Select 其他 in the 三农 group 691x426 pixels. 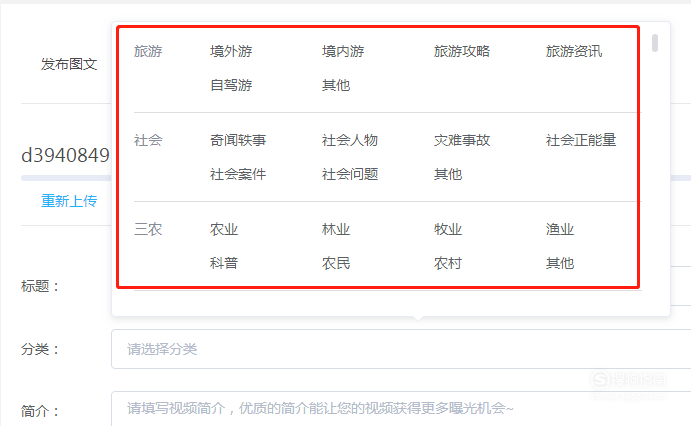click(x=560, y=263)
